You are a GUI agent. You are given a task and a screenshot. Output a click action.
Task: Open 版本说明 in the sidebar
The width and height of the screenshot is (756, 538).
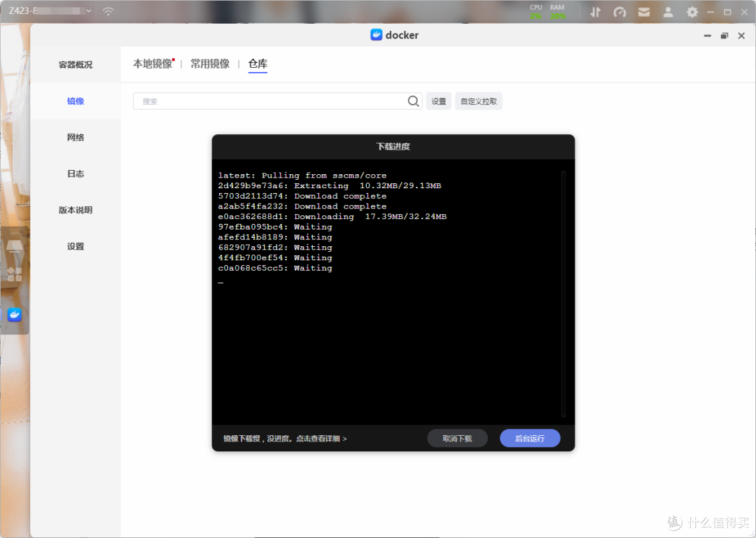tap(75, 210)
